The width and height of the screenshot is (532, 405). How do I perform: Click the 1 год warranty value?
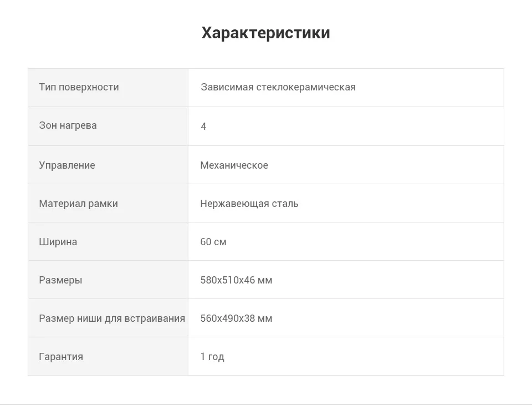[x=212, y=357]
